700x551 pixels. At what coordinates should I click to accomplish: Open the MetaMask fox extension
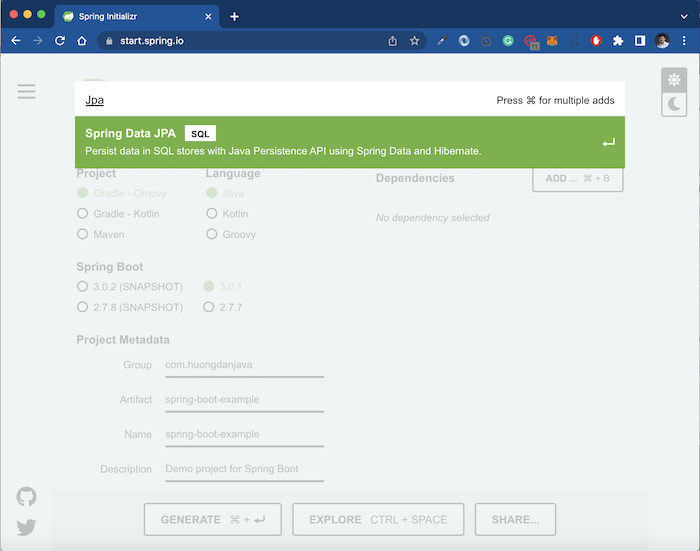552,41
